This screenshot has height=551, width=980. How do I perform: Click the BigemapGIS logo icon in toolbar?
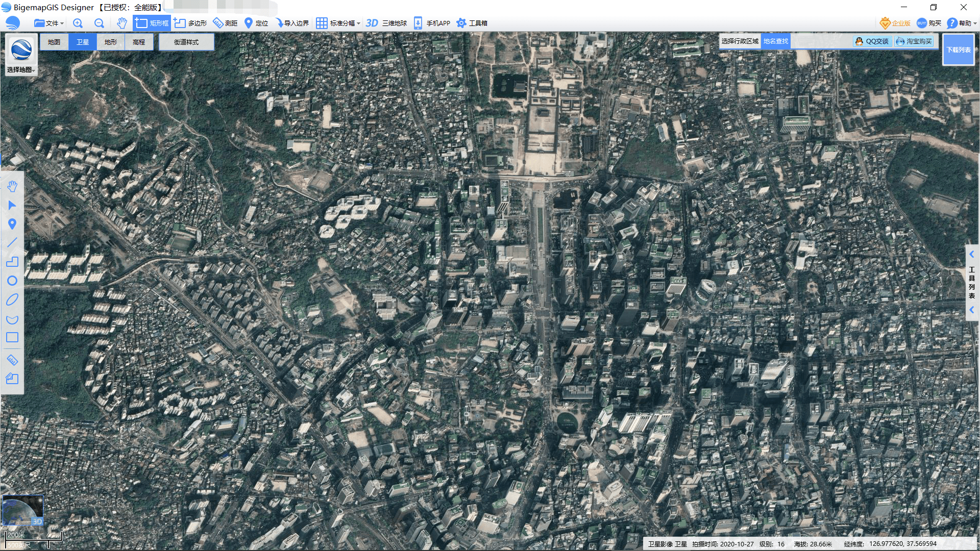point(13,23)
